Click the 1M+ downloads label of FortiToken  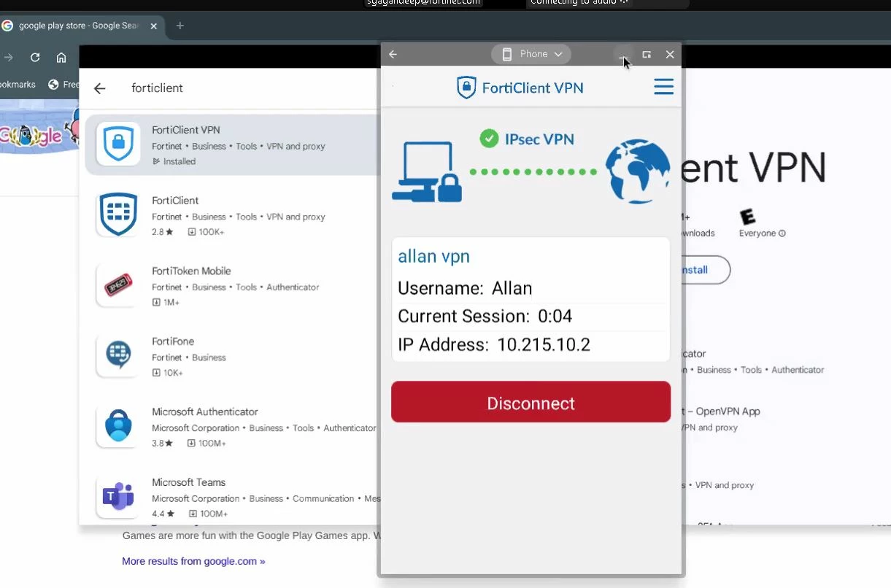tap(166, 302)
